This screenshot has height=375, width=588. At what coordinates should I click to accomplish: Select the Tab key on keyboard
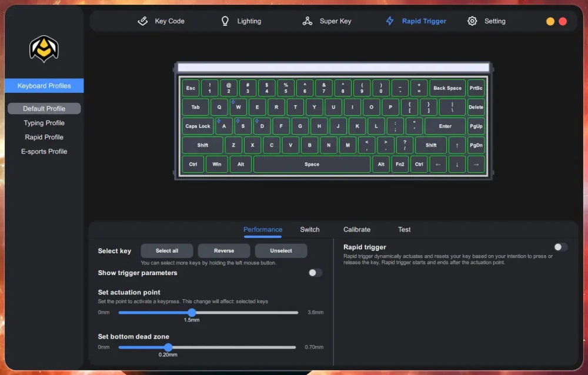point(195,107)
